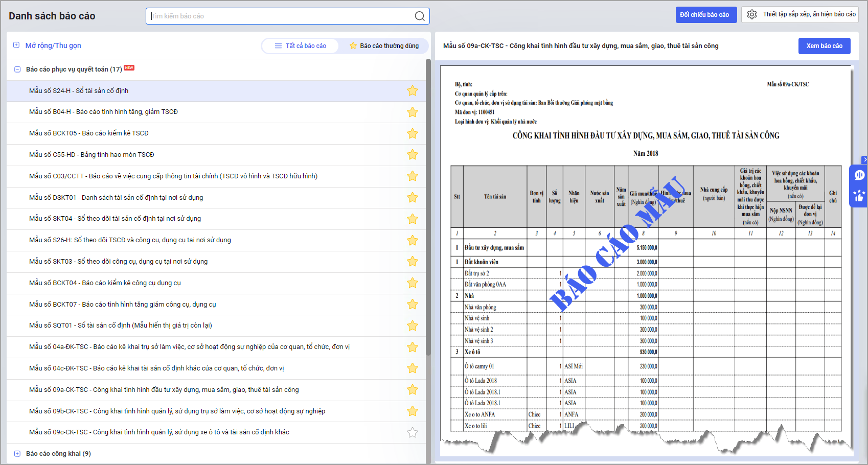
Task: Expand the Báo cáo công khai group
Action: pyautogui.click(x=17, y=454)
